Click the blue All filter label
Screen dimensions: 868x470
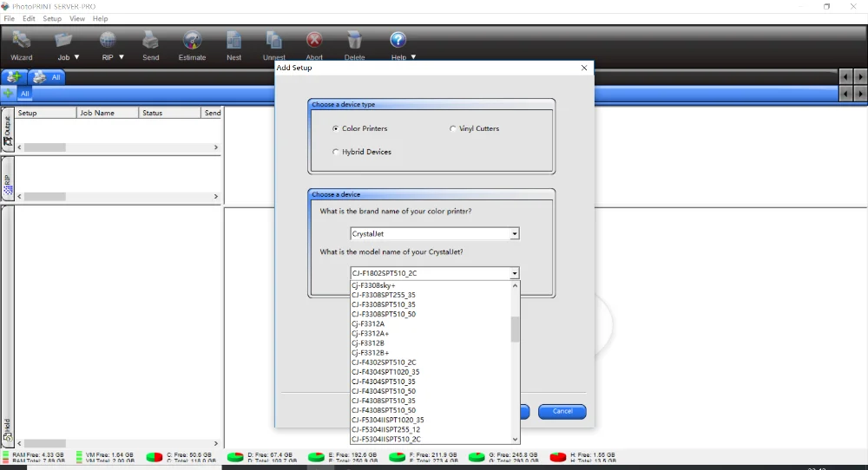pyautogui.click(x=25, y=94)
